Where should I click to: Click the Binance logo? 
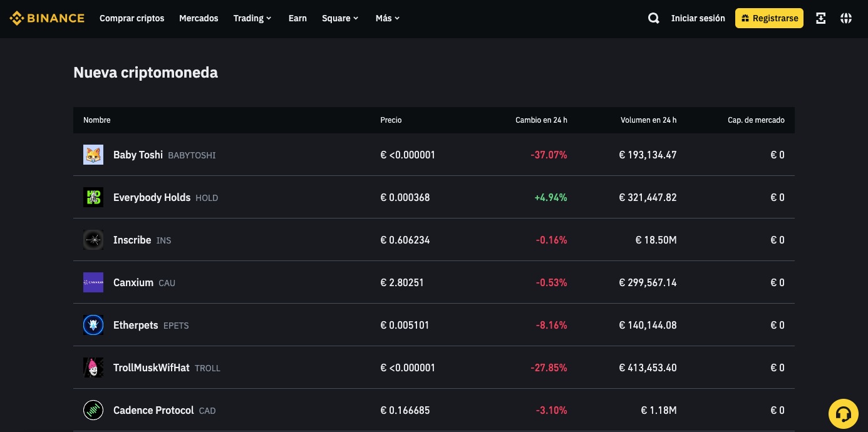pyautogui.click(x=47, y=18)
